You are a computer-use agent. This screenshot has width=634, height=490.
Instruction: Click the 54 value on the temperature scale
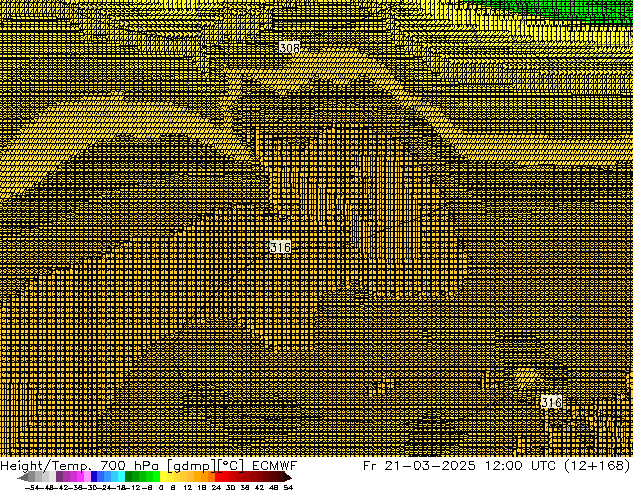coord(288,488)
